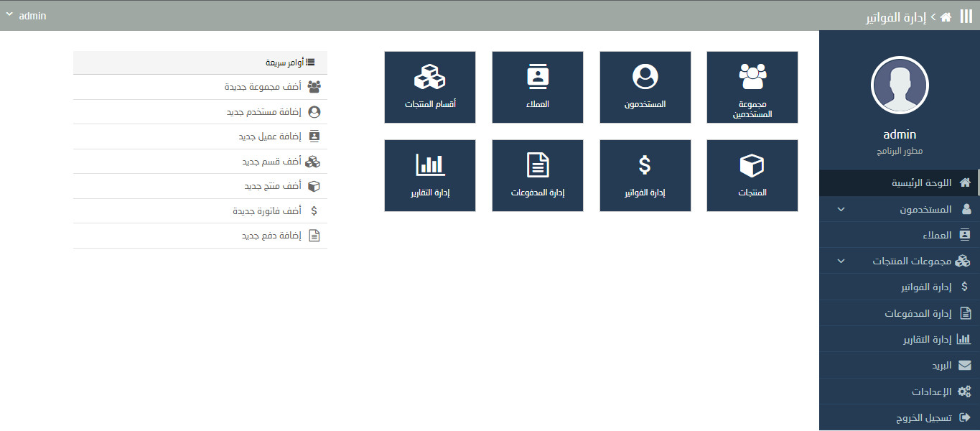Click the chart icon for sidebar إدارة التقارير
The image size is (980, 431).
point(964,339)
